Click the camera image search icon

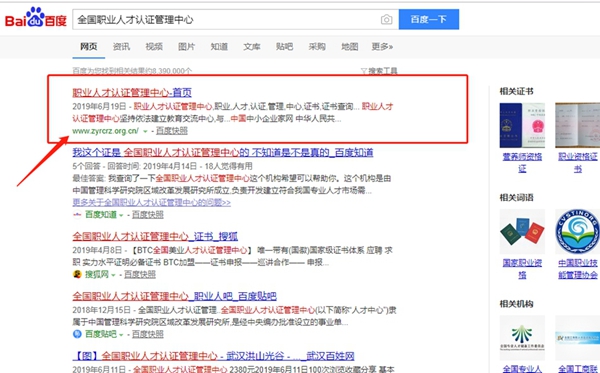pos(386,20)
